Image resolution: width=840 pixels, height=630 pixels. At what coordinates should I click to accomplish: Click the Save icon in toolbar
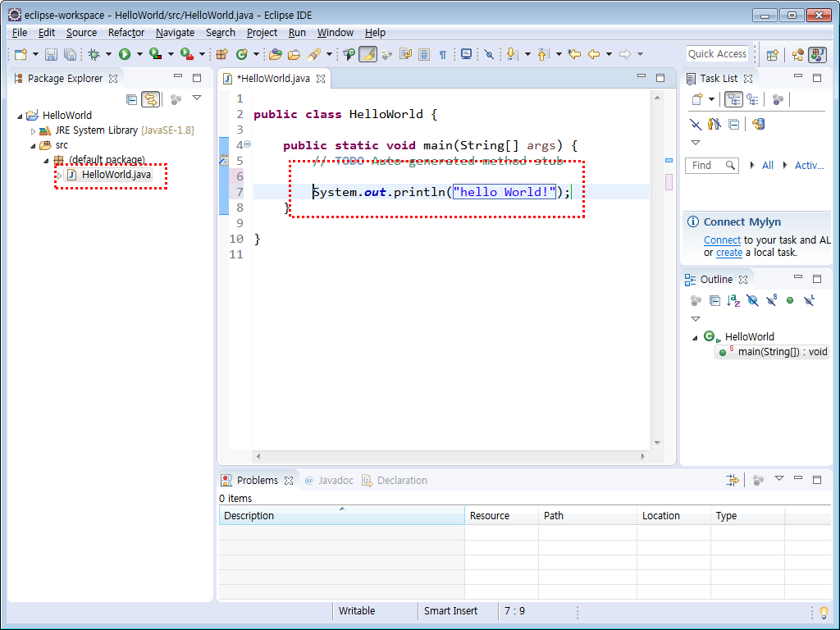51,54
